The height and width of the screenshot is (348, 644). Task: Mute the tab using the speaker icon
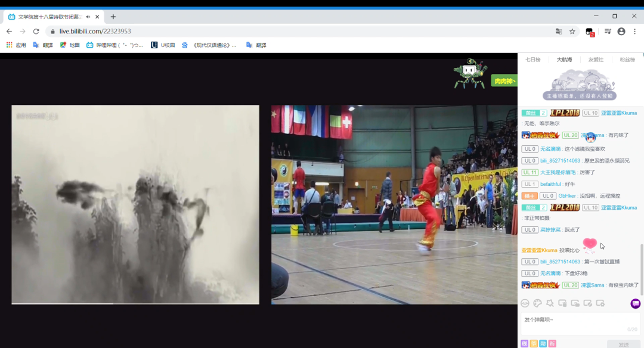click(x=88, y=17)
